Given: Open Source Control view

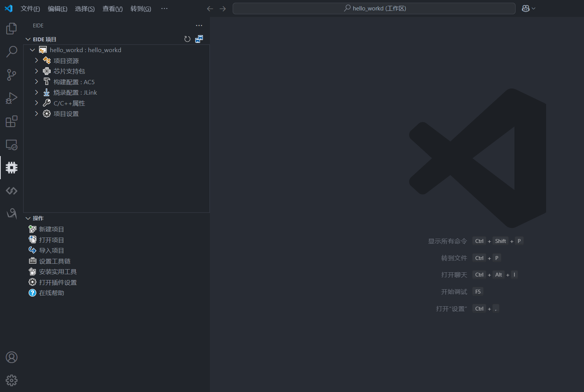Looking at the screenshot, I should coord(12,75).
